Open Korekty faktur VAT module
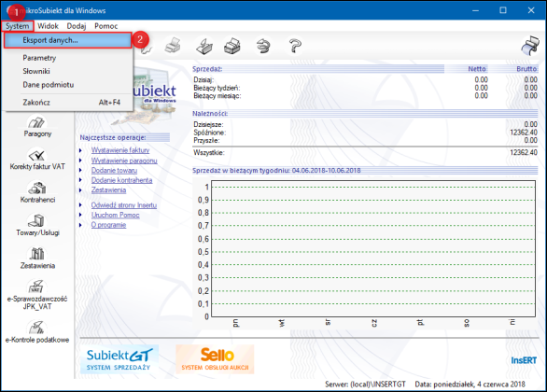This screenshot has height=392, width=547. coord(37,159)
